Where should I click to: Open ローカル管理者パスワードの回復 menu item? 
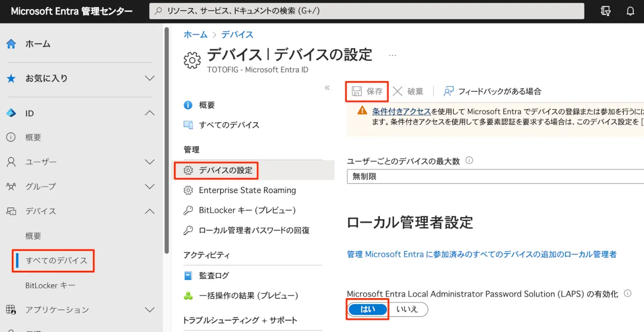pos(253,231)
